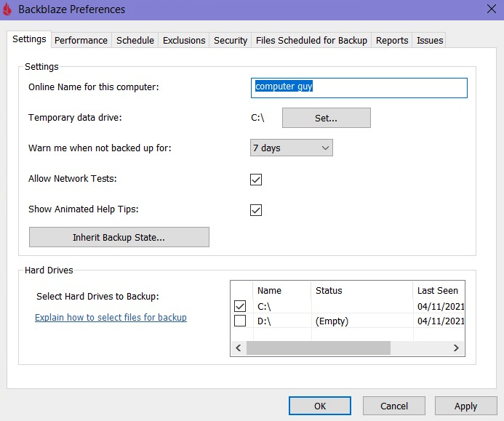
Task: Select the Security tab
Action: tap(231, 41)
